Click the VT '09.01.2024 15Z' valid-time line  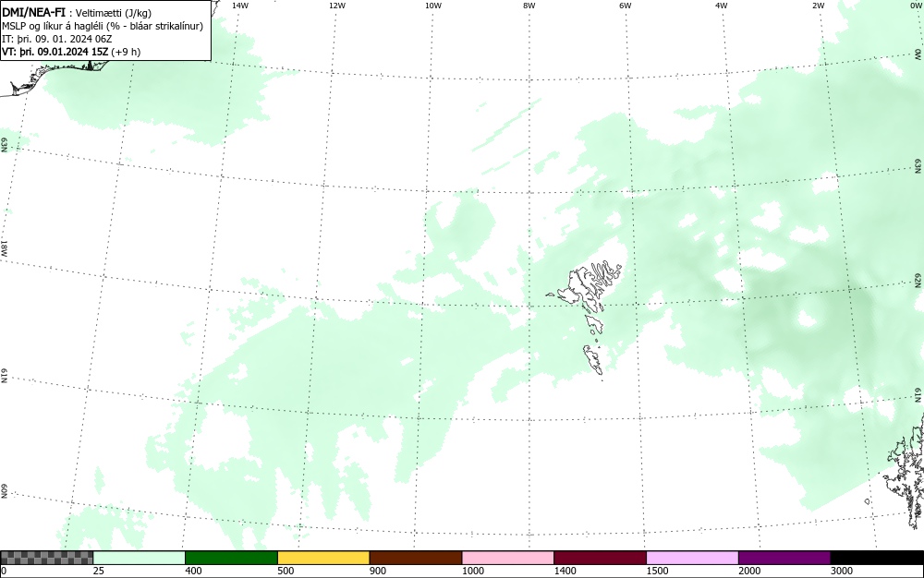tap(71, 52)
